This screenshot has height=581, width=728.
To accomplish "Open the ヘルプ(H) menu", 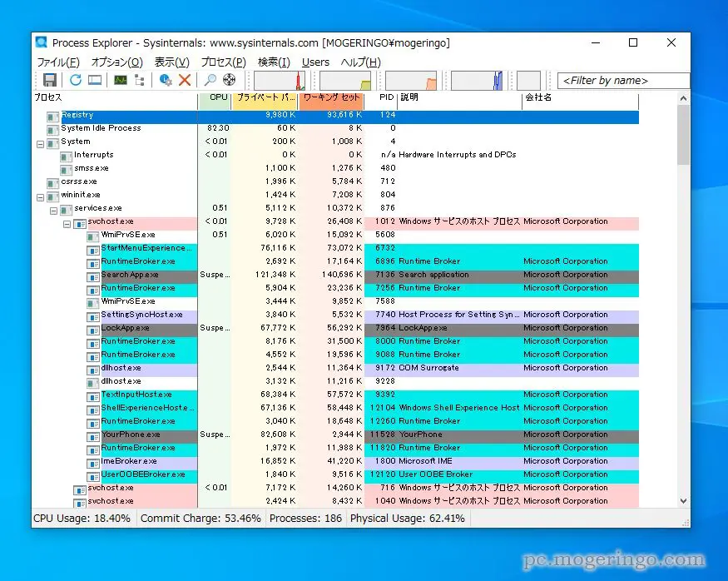I will click(x=361, y=62).
